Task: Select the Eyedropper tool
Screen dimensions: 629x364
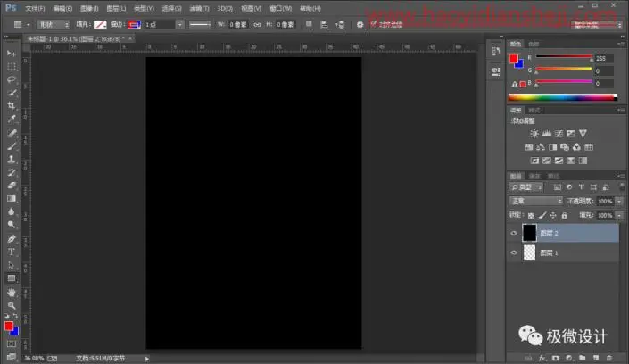Action: tap(12, 120)
